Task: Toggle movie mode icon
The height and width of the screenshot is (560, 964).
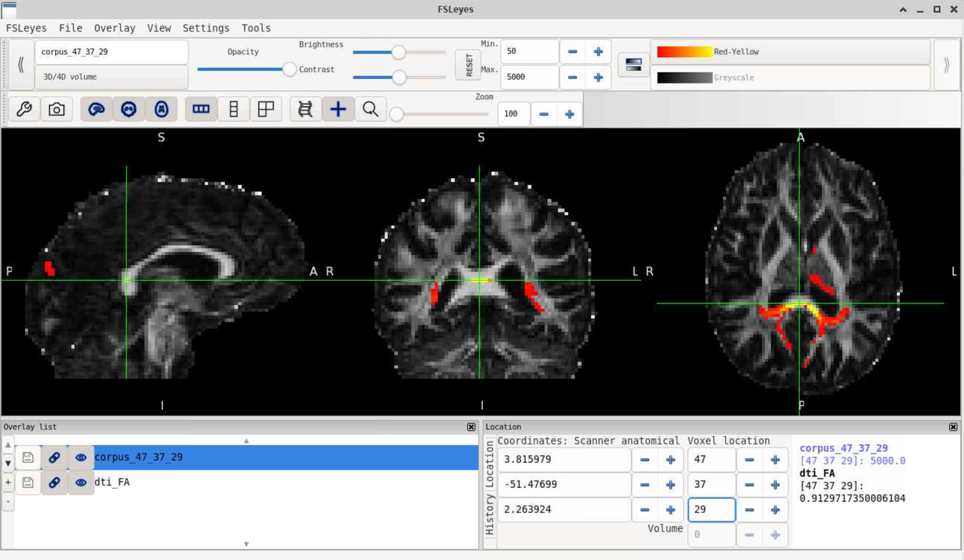Action: coord(306,109)
